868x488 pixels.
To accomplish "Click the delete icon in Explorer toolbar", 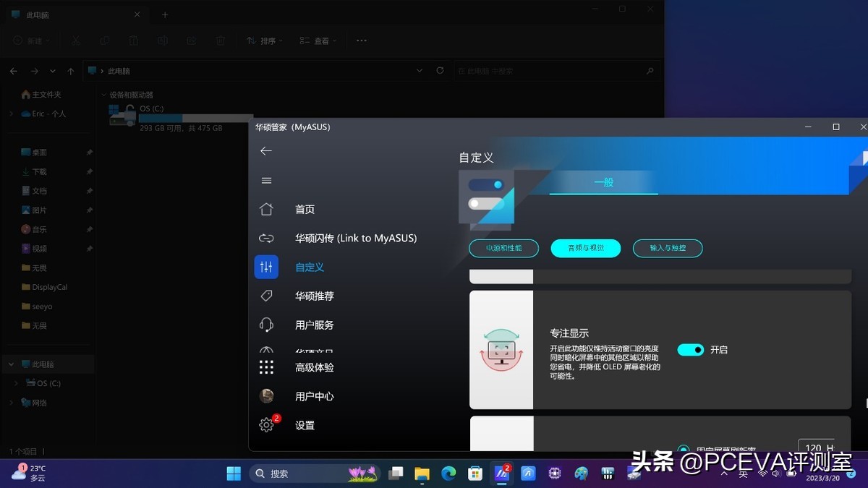I will click(221, 41).
